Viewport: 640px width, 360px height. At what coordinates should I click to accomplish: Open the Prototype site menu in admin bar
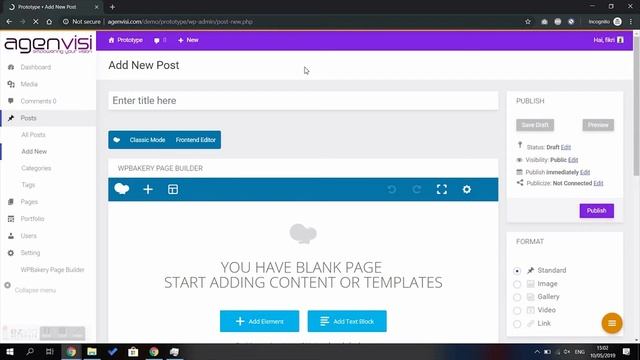pyautogui.click(x=126, y=40)
